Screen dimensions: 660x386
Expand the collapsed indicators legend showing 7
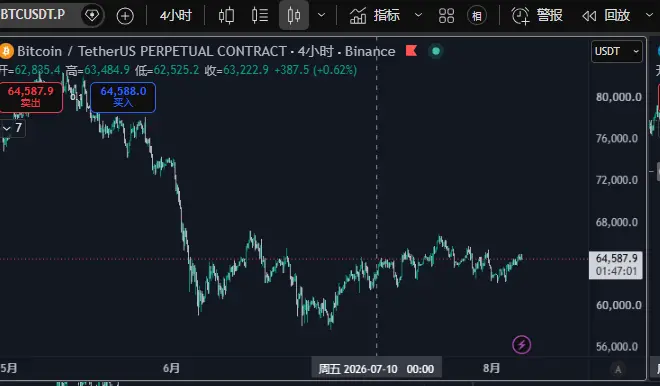pyautogui.click(x=13, y=128)
